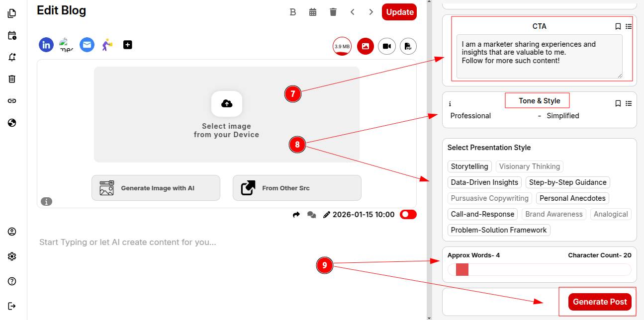The image size is (644, 320).
Task: Click the LinkedIn channel icon
Action: (x=46, y=45)
